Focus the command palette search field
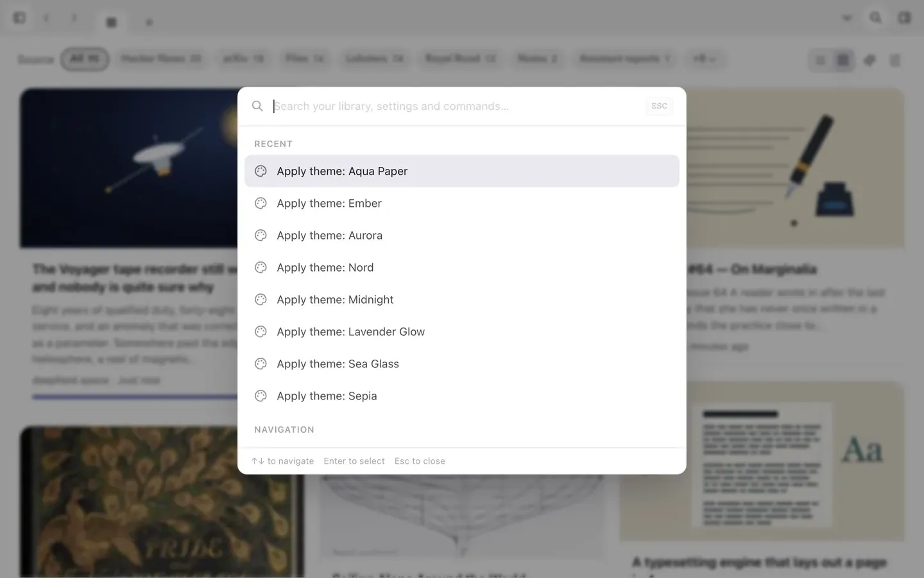The width and height of the screenshot is (924, 578). point(456,106)
